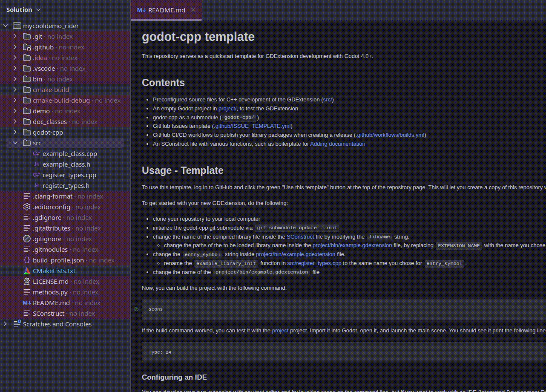Screen dimensions: 546x392
Task: Select .gitattributes in the tree
Action: pyautogui.click(x=52, y=228)
